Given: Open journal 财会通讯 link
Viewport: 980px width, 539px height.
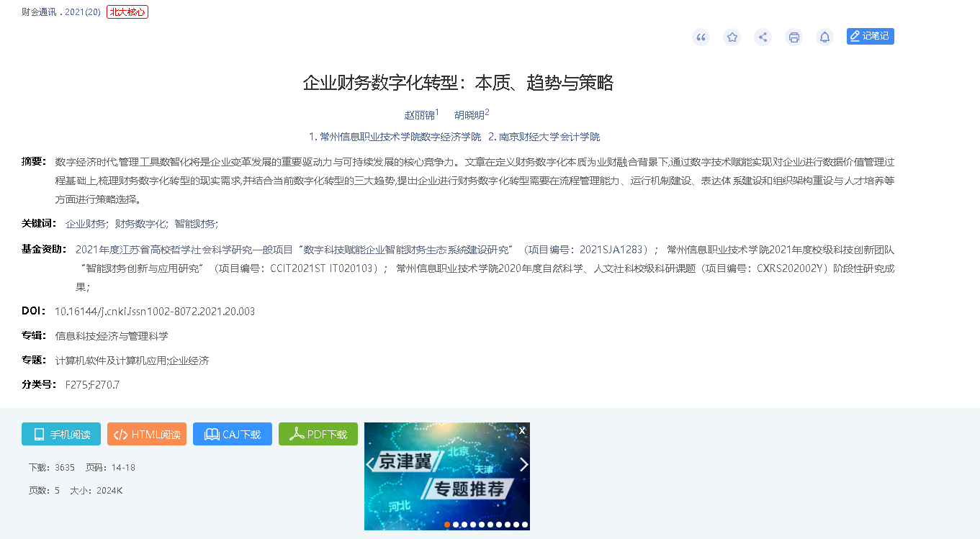Looking at the screenshot, I should [39, 12].
